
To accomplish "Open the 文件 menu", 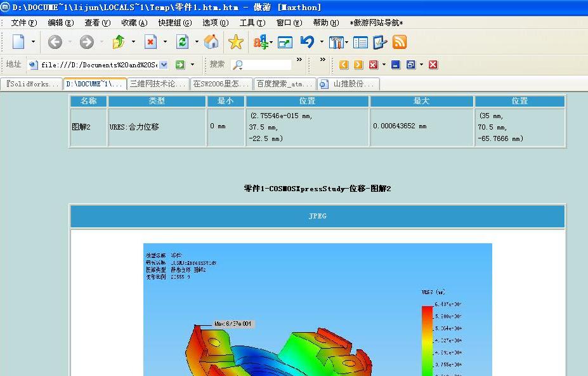I will 23,23.
